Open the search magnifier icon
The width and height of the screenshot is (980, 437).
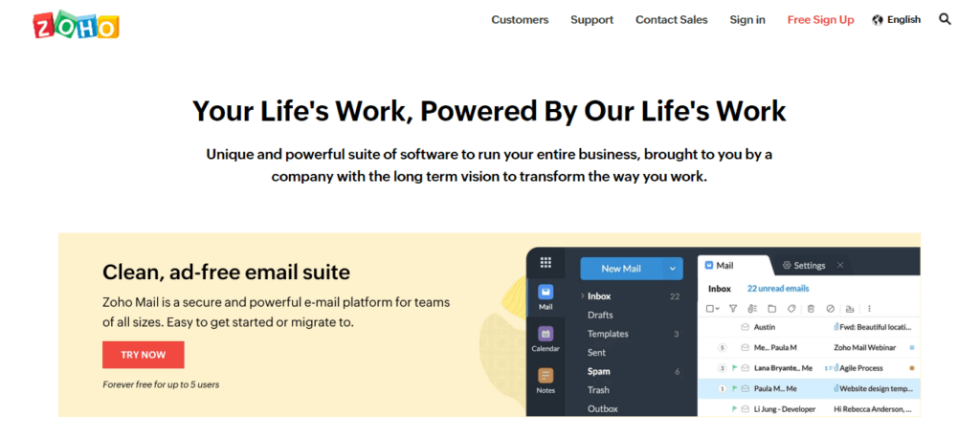click(946, 19)
